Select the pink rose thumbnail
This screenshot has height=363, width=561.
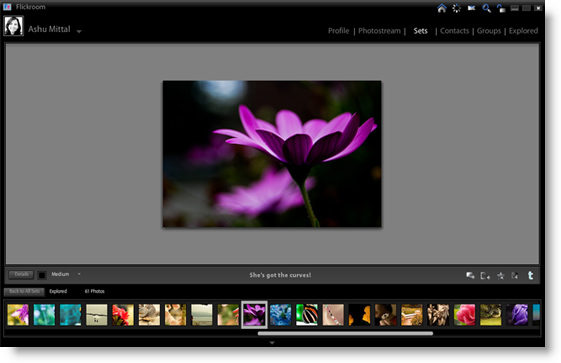(x=464, y=315)
